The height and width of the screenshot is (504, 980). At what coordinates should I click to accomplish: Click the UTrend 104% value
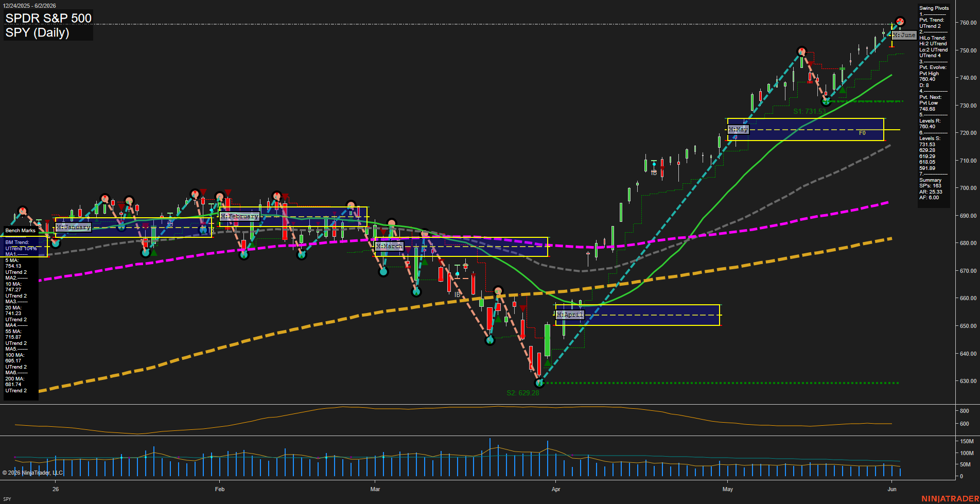click(21, 249)
